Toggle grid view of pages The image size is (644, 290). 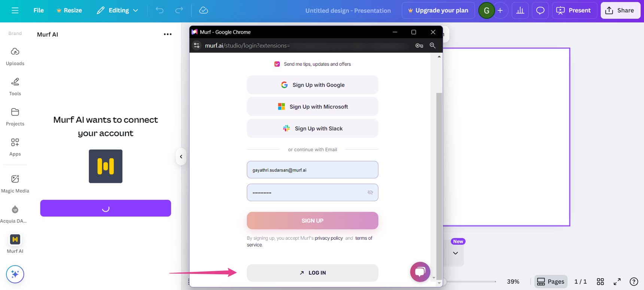(600, 281)
